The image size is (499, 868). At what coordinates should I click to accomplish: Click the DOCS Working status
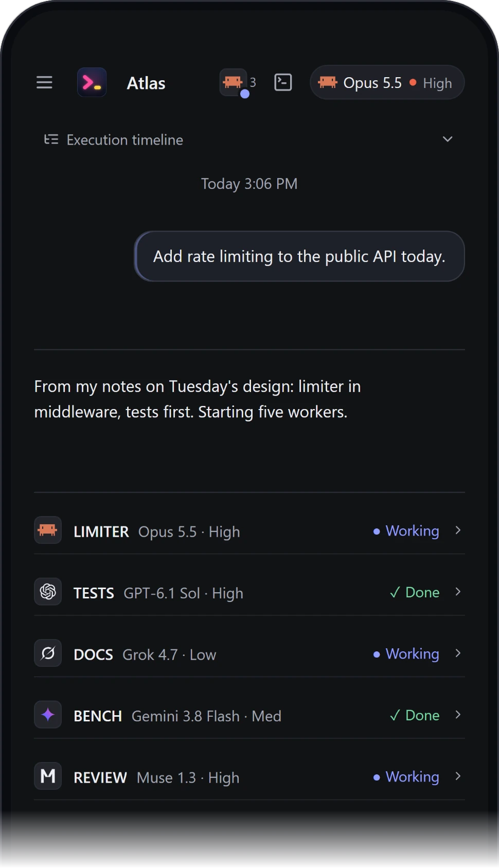click(x=406, y=654)
